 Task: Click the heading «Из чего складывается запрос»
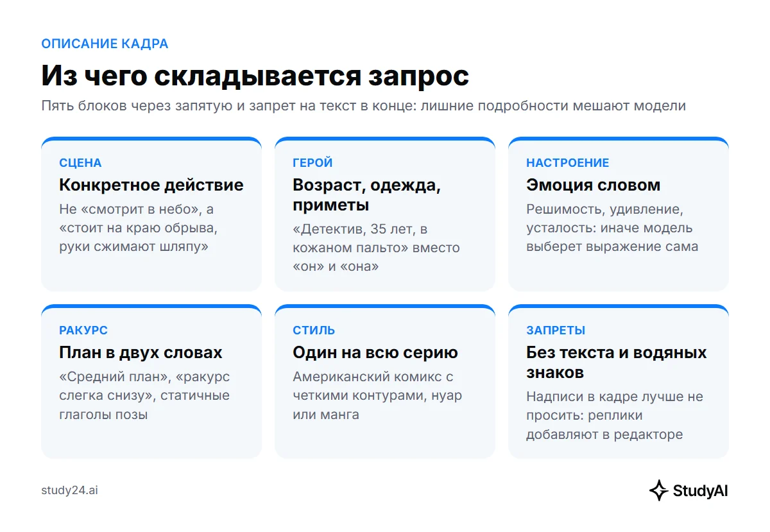coord(255,76)
